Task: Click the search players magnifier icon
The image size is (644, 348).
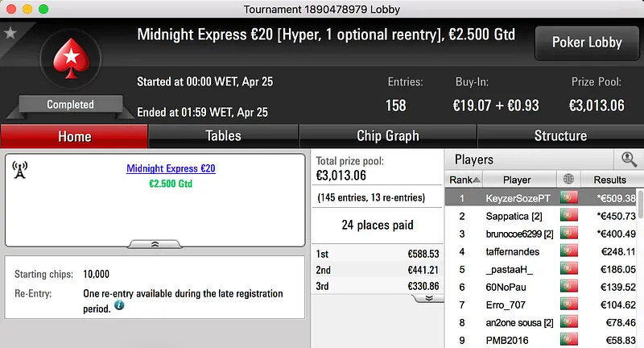Action: 629,159
